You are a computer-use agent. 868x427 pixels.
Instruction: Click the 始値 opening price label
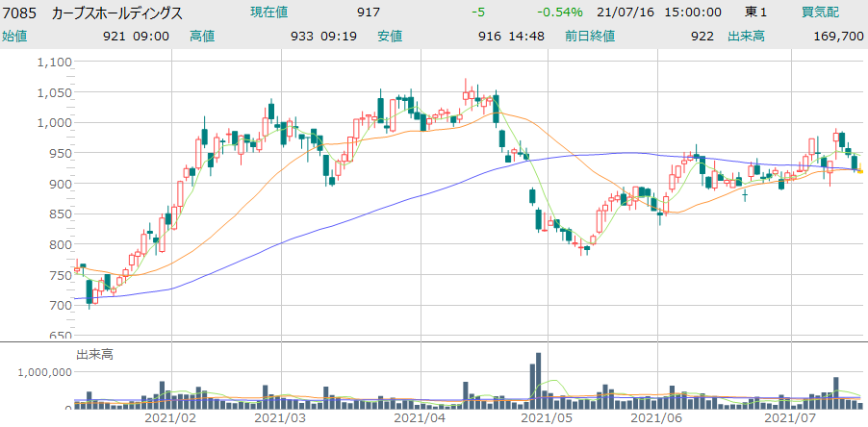[x=15, y=37]
